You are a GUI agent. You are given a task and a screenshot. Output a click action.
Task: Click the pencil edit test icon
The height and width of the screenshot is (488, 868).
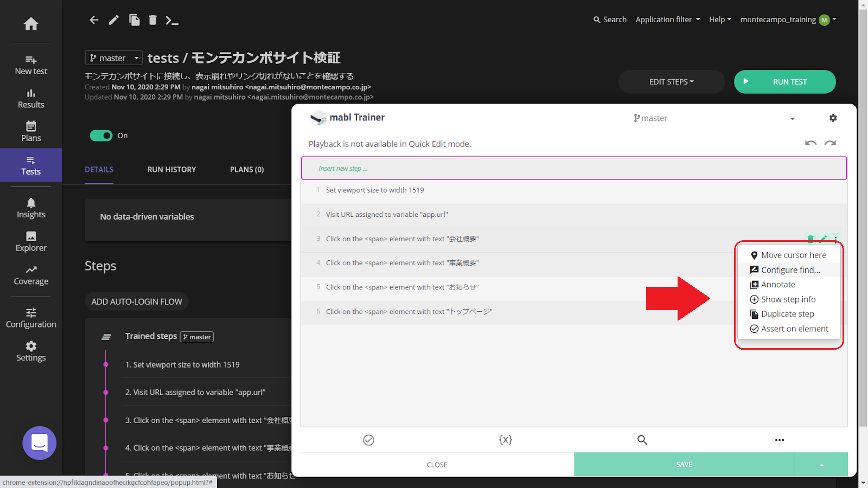(x=113, y=20)
